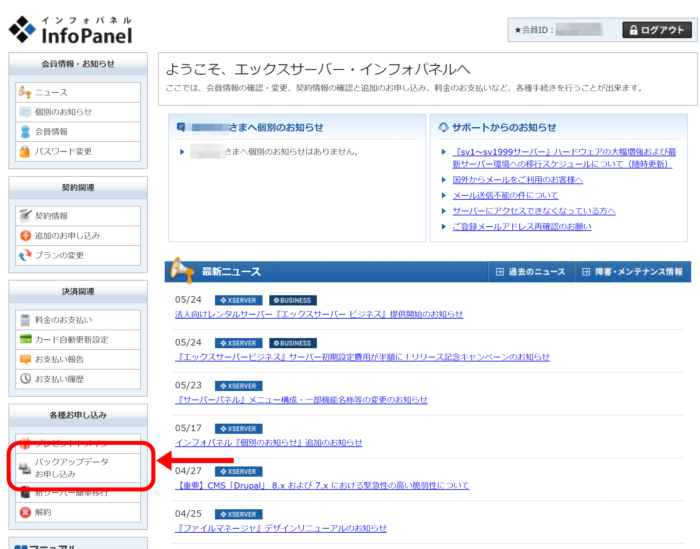700x549 pixels.
Task: Select バックアップデータお申し込み menu item
Action: (x=70, y=468)
